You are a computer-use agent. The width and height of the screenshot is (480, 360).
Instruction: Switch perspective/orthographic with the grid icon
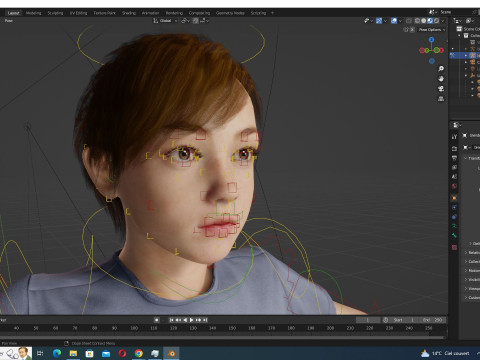441,99
